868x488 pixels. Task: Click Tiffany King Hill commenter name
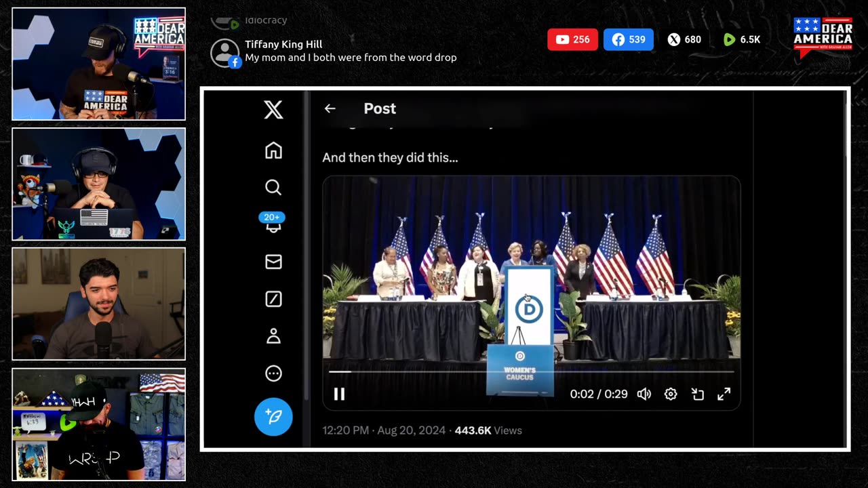pyautogui.click(x=283, y=44)
